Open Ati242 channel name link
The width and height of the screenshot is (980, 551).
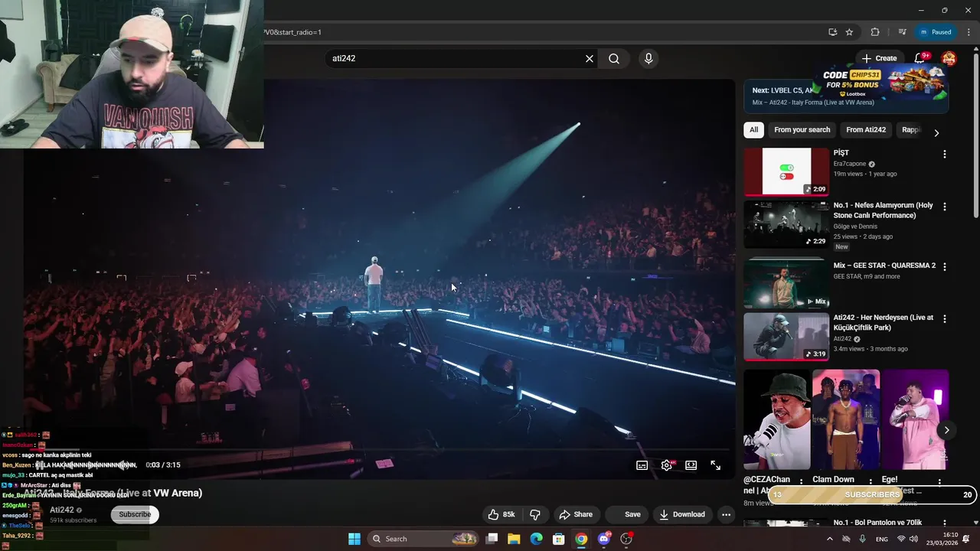[62, 510]
